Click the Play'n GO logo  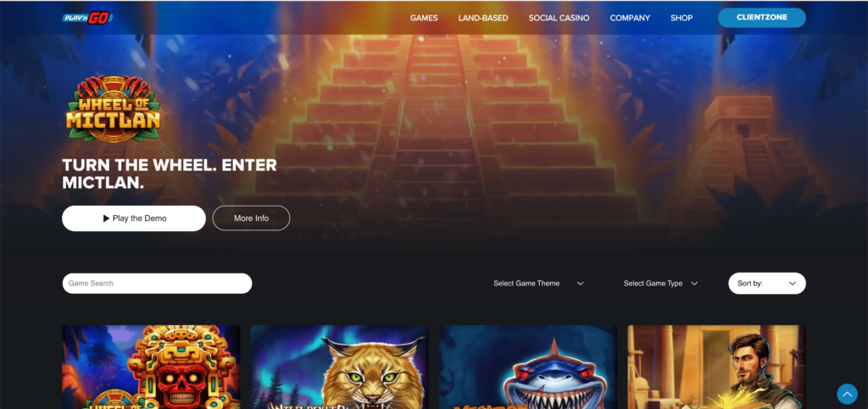tap(87, 18)
